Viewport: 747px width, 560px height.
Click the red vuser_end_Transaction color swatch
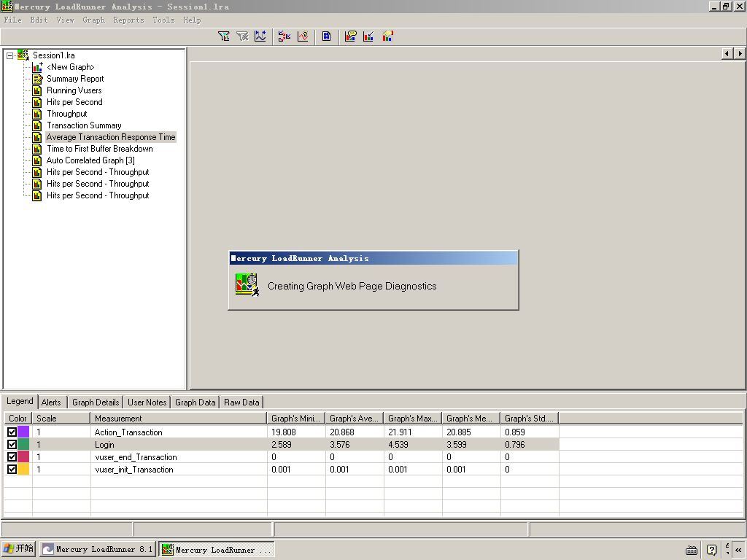coord(23,456)
